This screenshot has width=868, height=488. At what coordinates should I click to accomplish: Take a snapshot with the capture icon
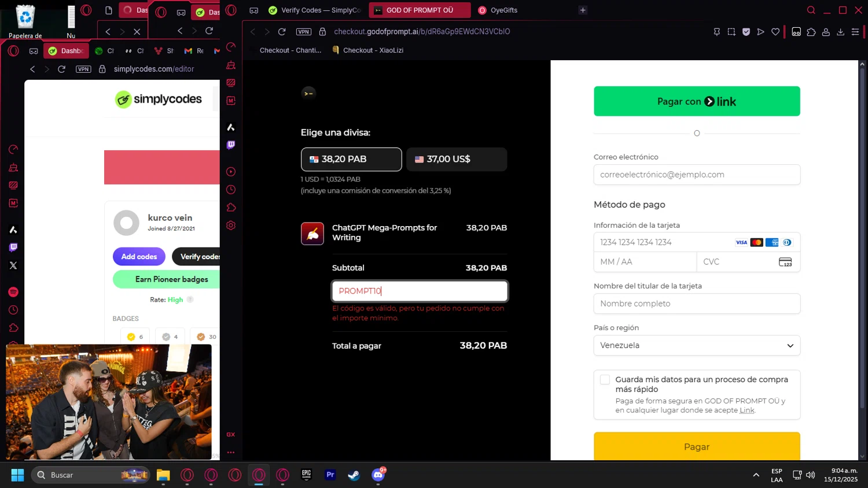tap(731, 32)
